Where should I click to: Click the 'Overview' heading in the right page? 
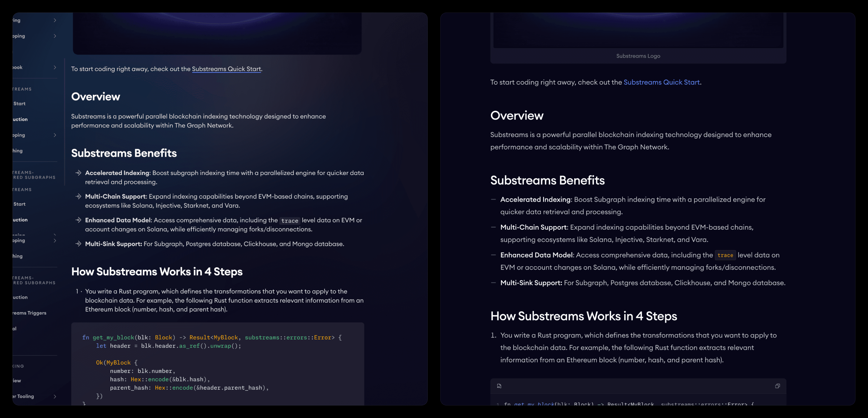pyautogui.click(x=517, y=116)
